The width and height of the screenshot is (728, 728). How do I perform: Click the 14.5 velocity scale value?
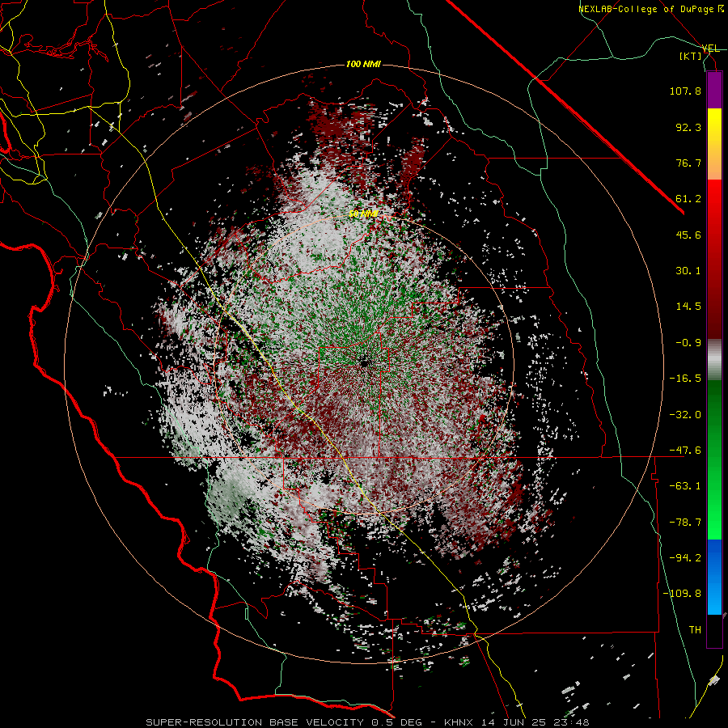point(688,307)
